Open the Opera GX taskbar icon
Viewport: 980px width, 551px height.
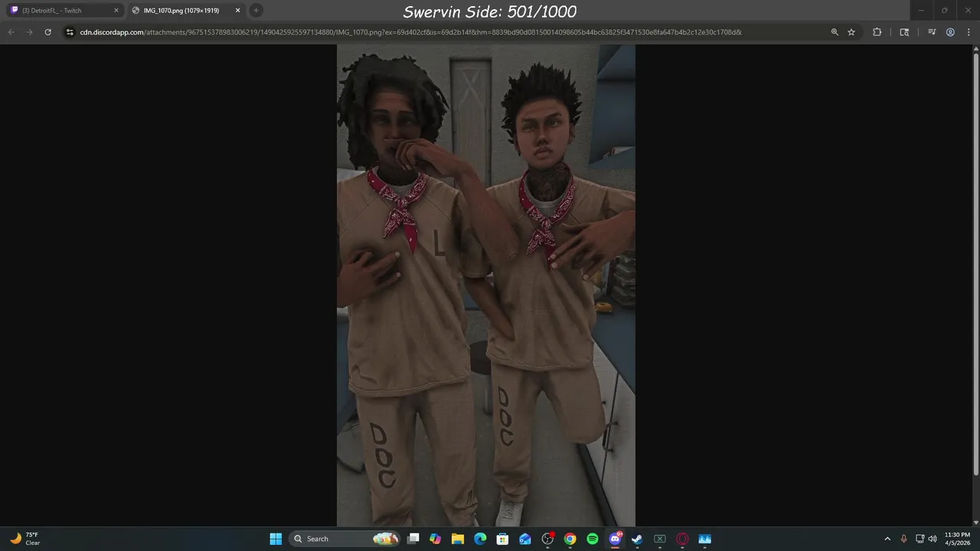[x=682, y=539]
